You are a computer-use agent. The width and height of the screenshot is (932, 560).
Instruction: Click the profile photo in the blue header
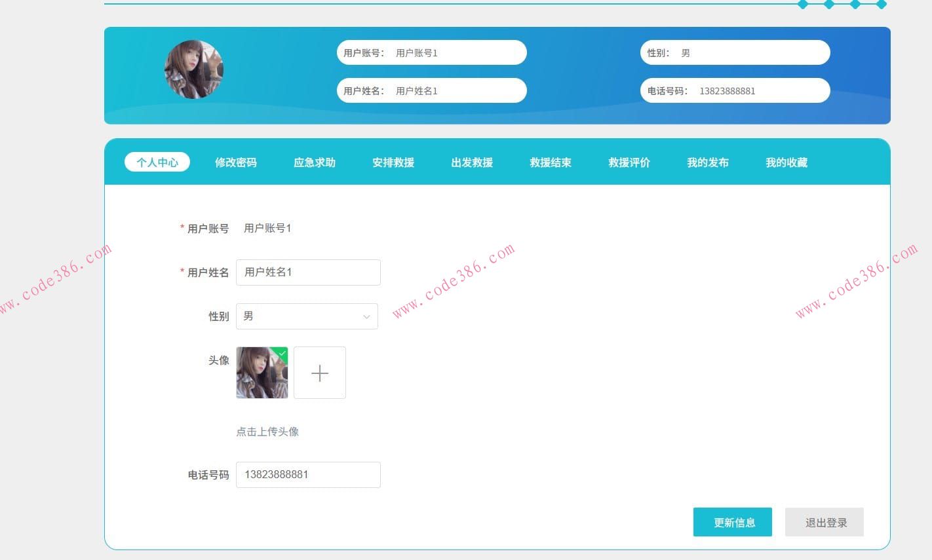[194, 69]
